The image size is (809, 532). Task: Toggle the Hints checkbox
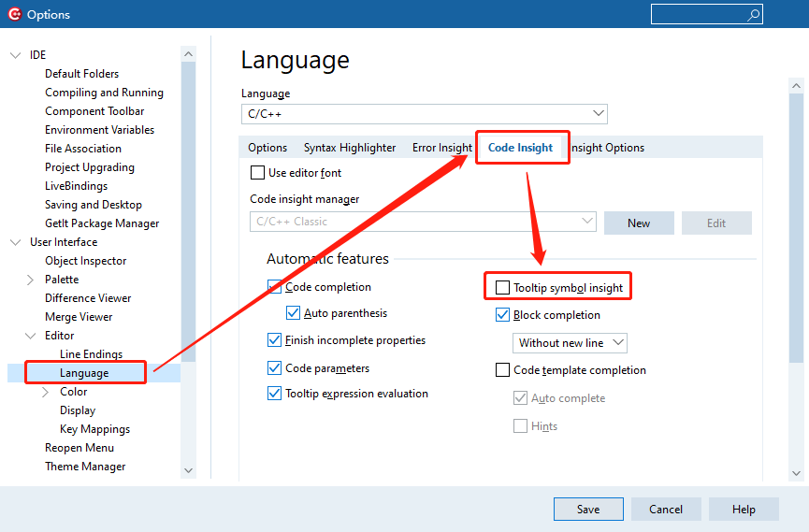coord(521,425)
